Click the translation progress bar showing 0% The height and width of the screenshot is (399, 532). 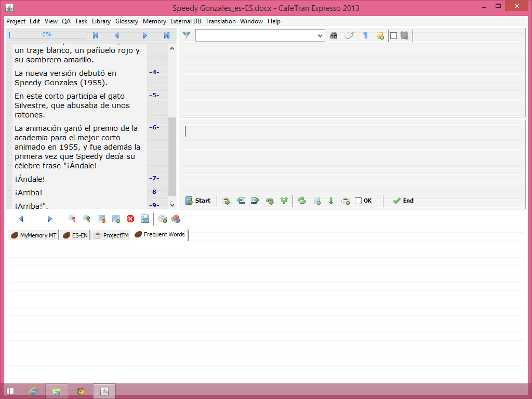[47, 35]
